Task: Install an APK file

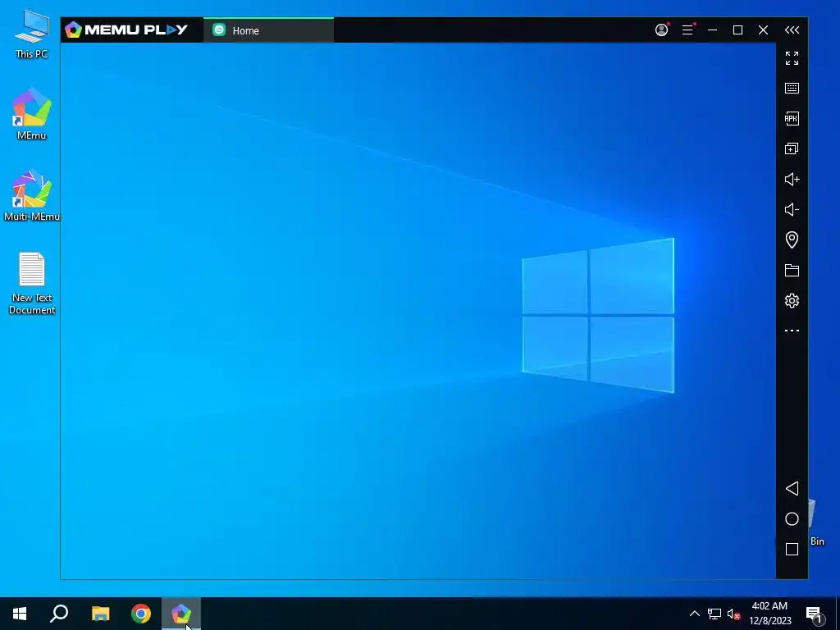Action: pyautogui.click(x=792, y=118)
